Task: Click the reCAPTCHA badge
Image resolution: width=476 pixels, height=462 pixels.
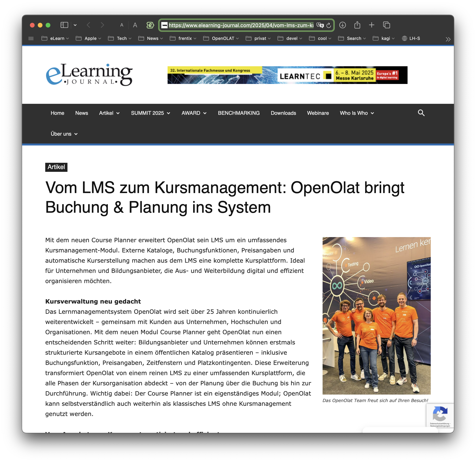Action: point(440,416)
